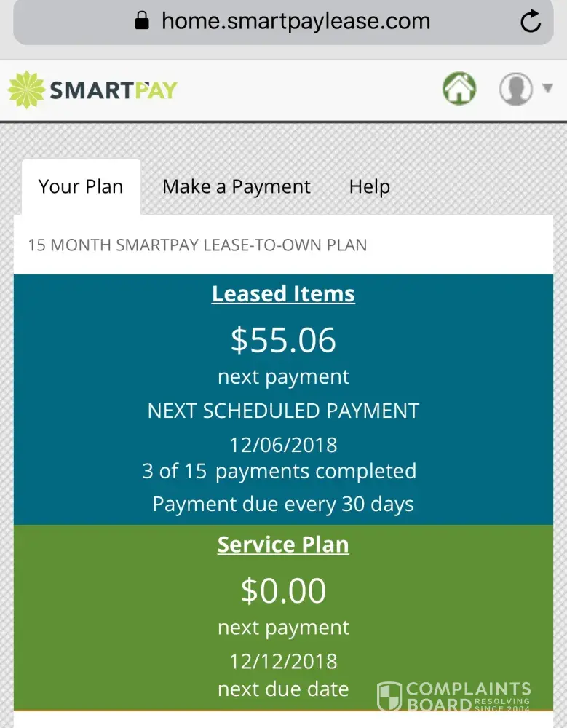Open the Make a Payment tab
Image resolution: width=567 pixels, height=728 pixels.
point(237,187)
